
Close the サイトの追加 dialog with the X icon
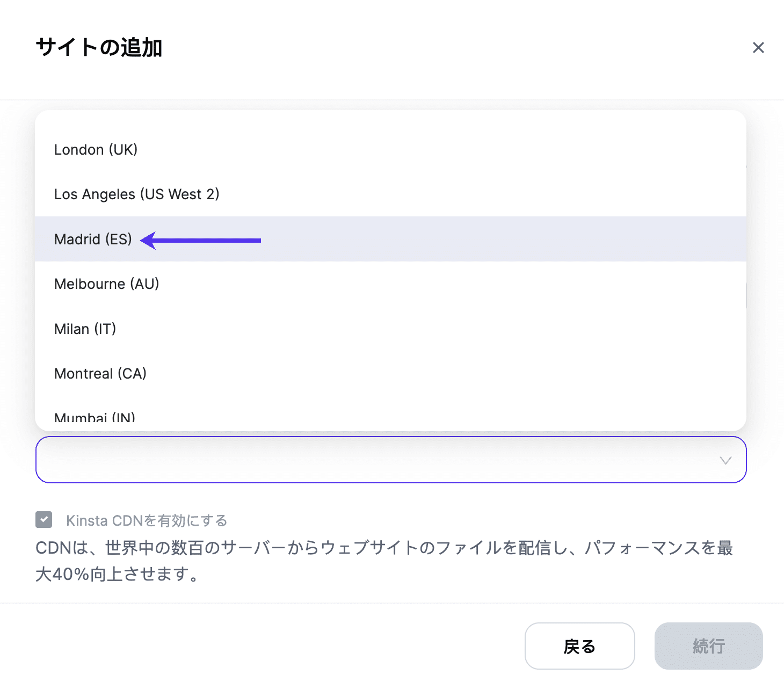758,48
